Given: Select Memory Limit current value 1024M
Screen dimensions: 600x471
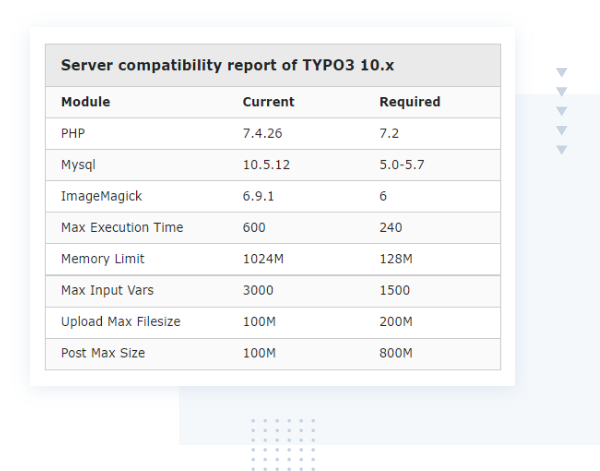Looking at the screenshot, I should click(263, 259).
